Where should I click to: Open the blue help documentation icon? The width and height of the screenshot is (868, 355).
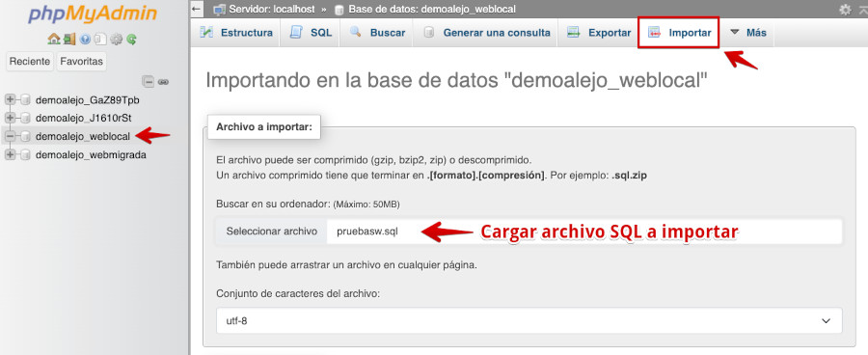pos(85,39)
